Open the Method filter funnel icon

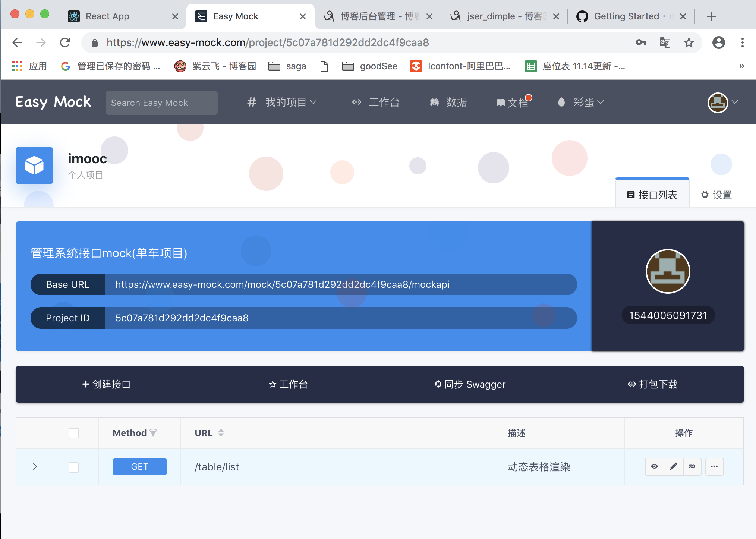click(x=153, y=433)
